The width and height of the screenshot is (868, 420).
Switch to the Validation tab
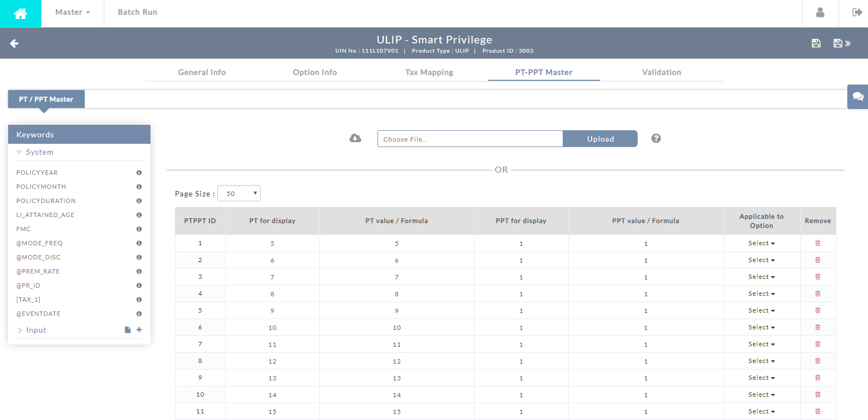pyautogui.click(x=661, y=72)
